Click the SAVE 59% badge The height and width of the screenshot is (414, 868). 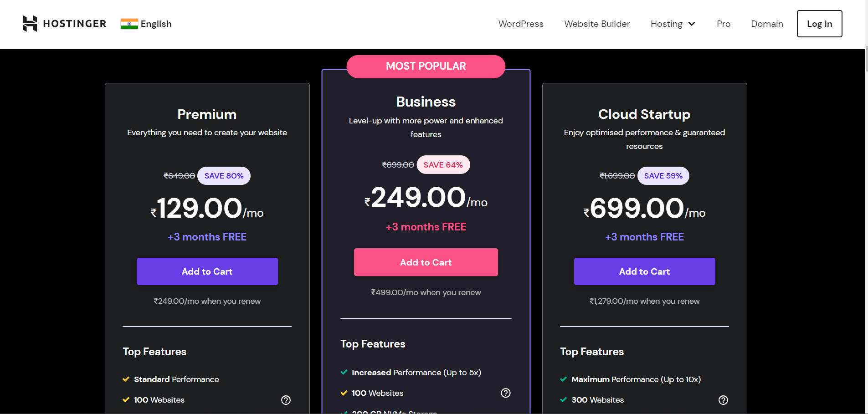point(663,176)
